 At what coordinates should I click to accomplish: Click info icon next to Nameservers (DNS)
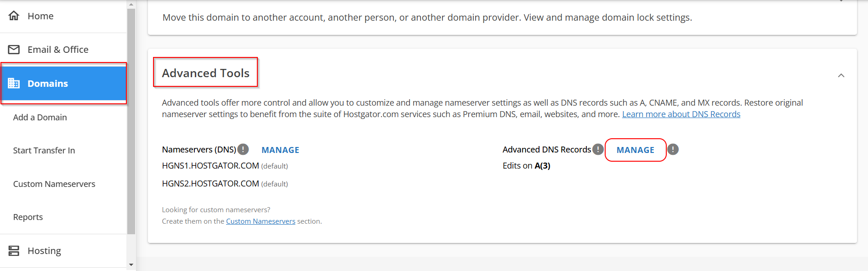click(243, 149)
